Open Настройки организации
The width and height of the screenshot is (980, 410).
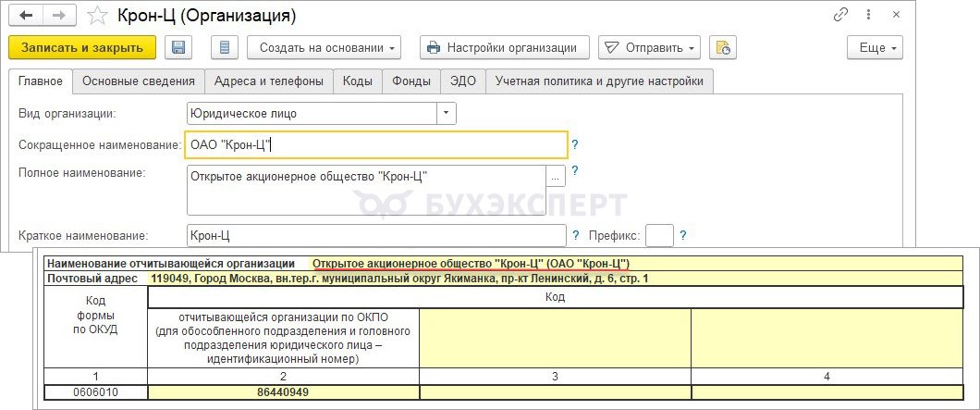(505, 47)
